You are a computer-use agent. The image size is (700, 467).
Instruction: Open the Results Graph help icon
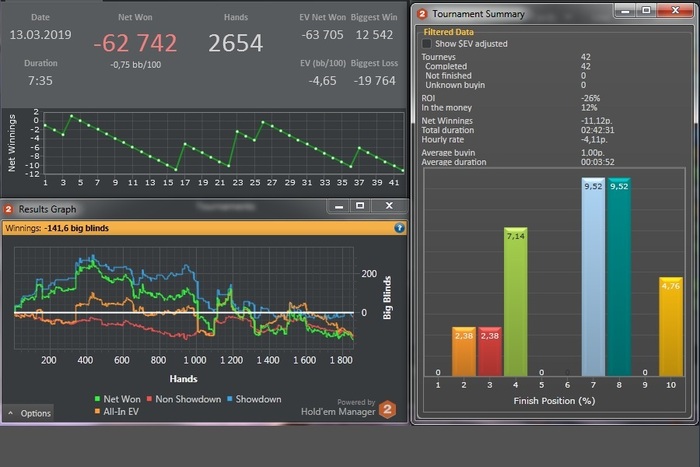click(x=399, y=228)
